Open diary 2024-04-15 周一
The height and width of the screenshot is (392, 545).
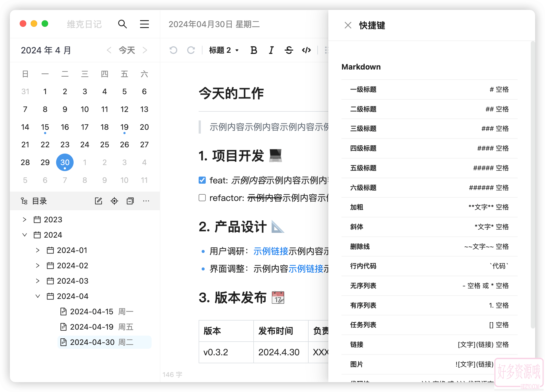click(105, 312)
